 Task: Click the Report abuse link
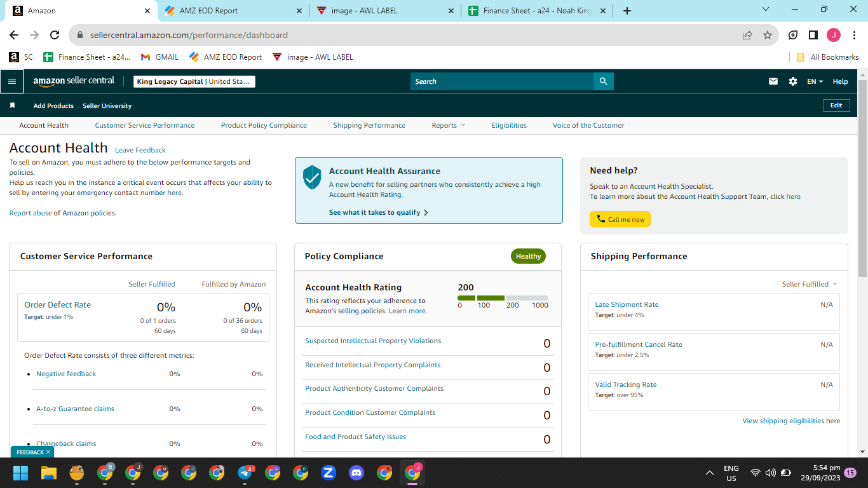tap(31, 213)
